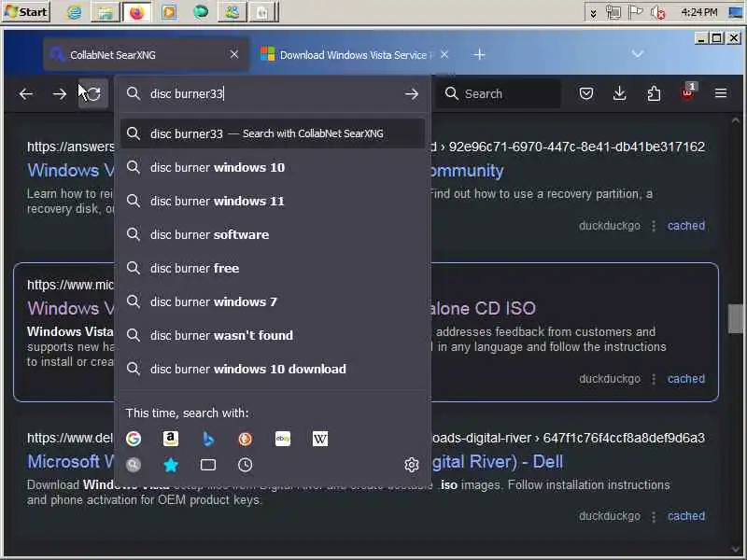Go back with the back arrow
The image size is (747, 560).
tap(26, 94)
